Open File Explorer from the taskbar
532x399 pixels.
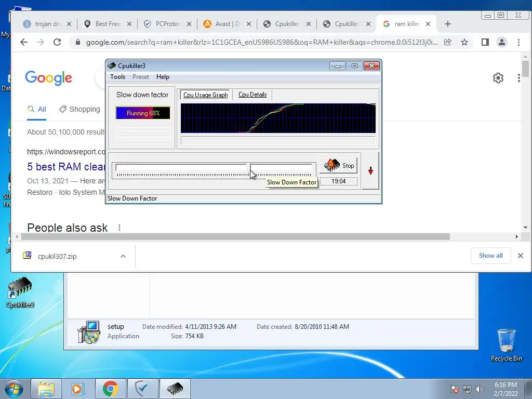pyautogui.click(x=46, y=389)
